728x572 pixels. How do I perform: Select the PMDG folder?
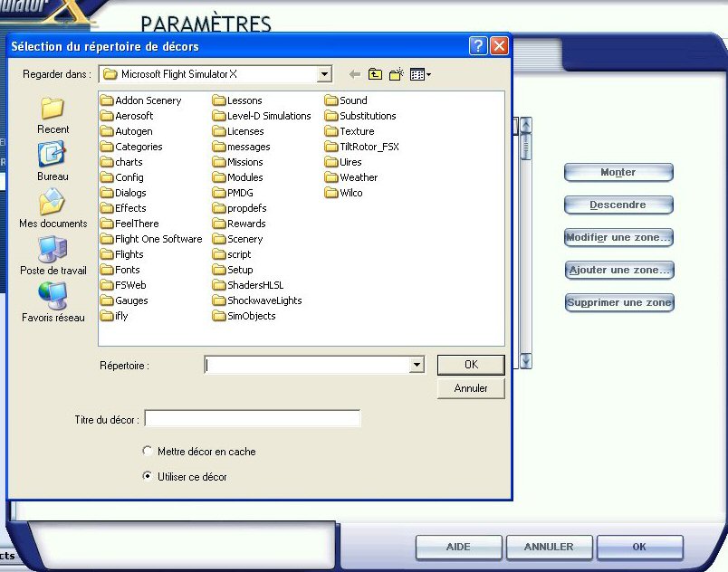[x=233, y=193]
